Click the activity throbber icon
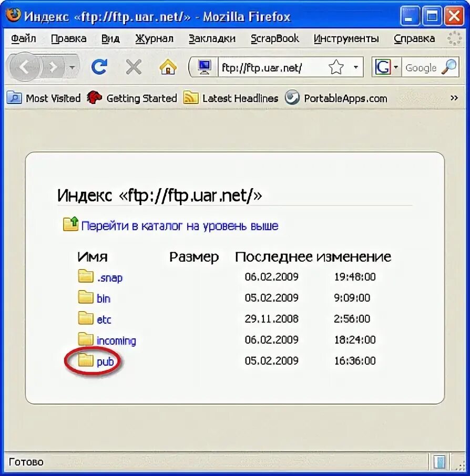The height and width of the screenshot is (476, 470). point(455,38)
